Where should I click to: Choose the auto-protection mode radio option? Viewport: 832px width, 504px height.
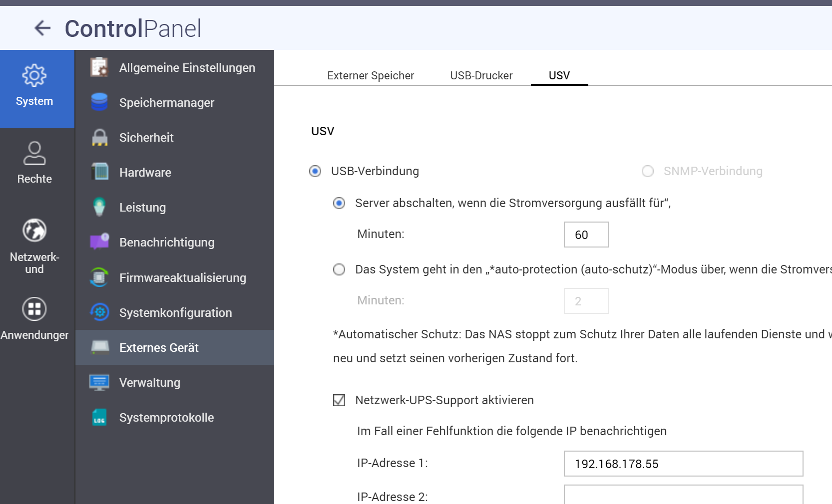(x=339, y=269)
